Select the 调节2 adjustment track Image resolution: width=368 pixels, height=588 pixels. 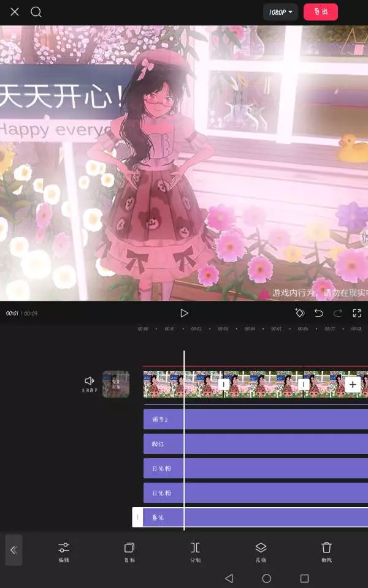pyautogui.click(x=255, y=420)
